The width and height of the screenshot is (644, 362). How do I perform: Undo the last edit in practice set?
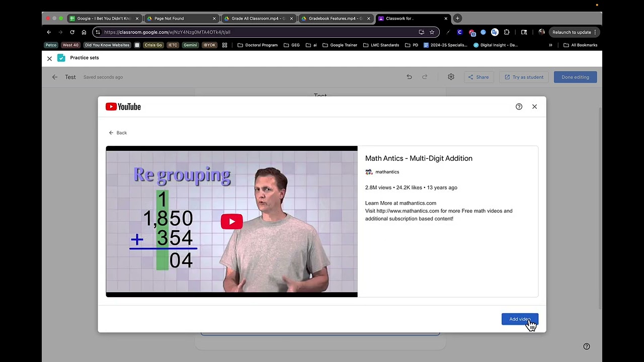click(409, 77)
